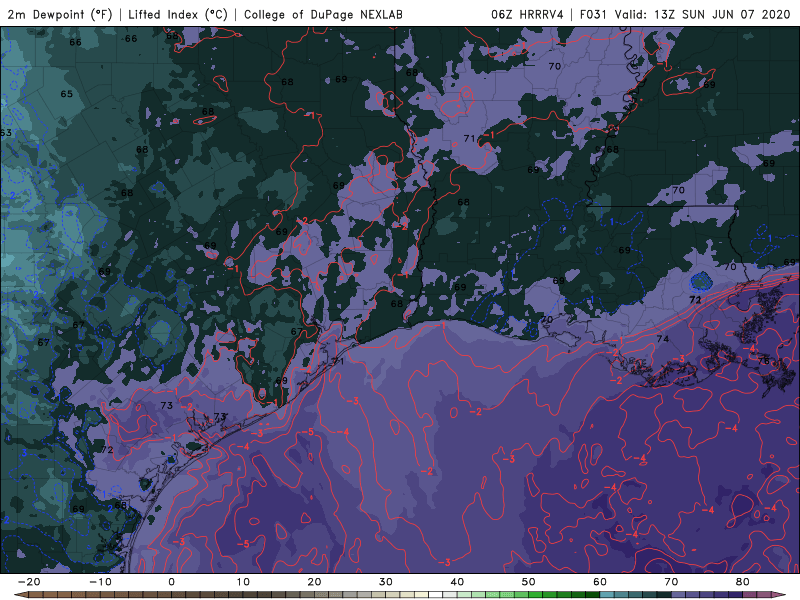Viewport: 800px width, 600px height.
Task: Click the '10' color scale label
Action: point(243,582)
